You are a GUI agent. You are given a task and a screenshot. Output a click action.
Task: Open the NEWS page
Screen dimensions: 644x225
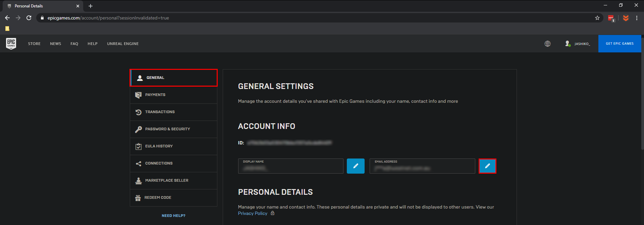(56, 44)
